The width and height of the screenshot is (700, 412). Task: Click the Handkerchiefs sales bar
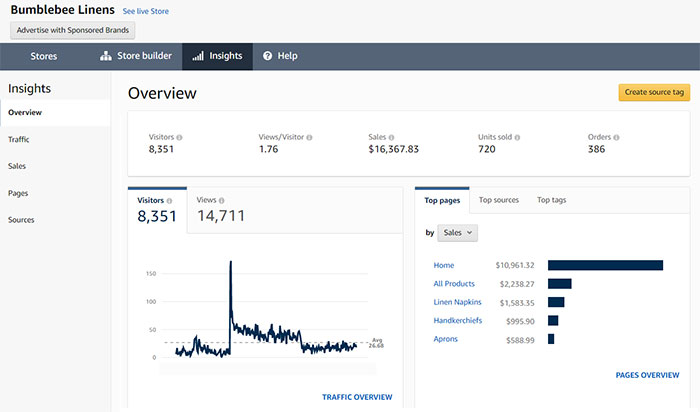553,320
